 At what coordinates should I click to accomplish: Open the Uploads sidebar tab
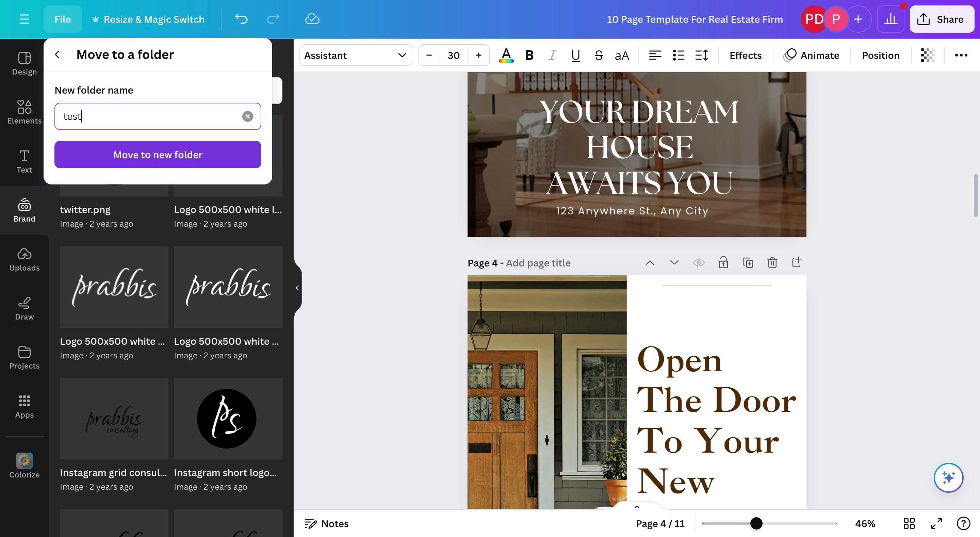pyautogui.click(x=24, y=260)
